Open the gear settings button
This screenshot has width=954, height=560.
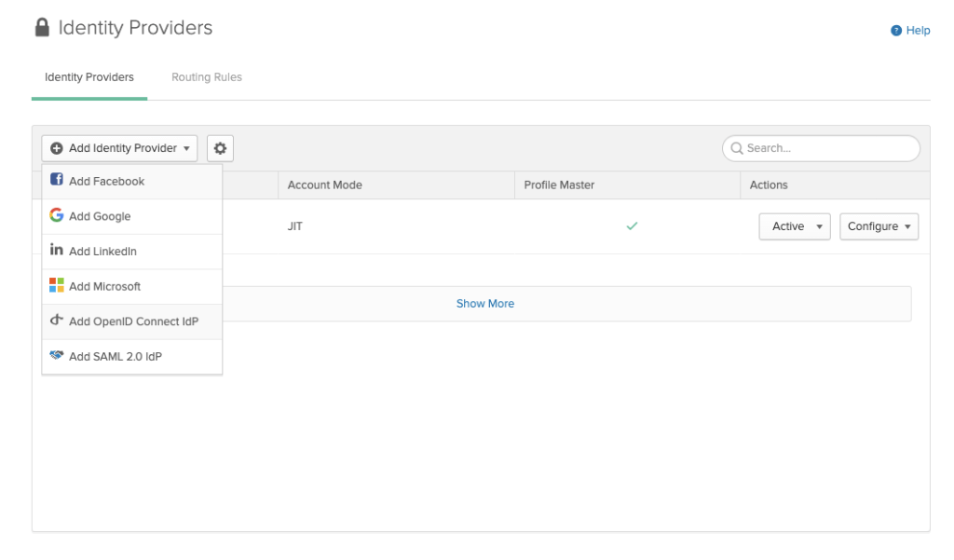(221, 148)
